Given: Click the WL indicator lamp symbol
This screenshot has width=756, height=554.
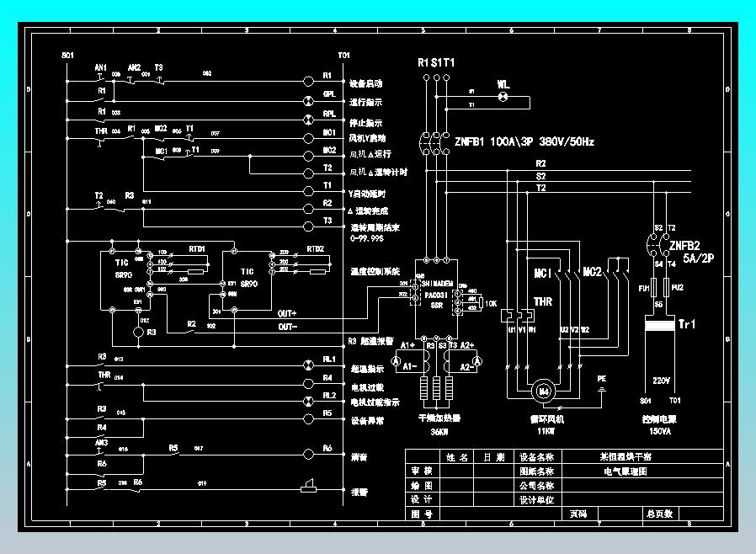Looking at the screenshot, I should (503, 97).
